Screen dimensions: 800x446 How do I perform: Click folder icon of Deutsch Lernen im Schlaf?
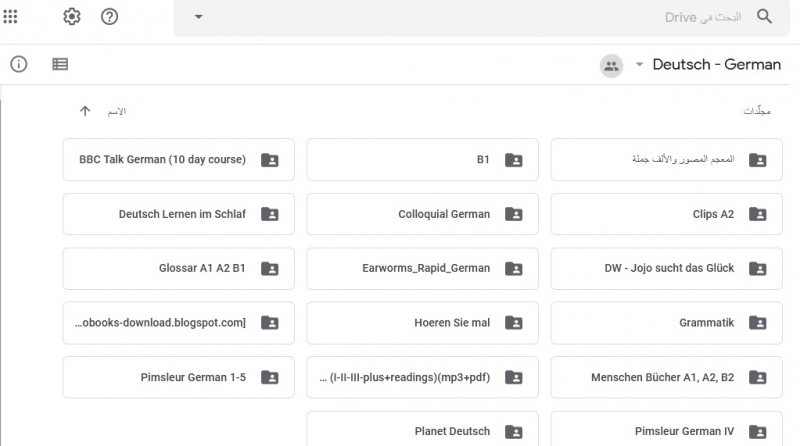tap(269, 214)
